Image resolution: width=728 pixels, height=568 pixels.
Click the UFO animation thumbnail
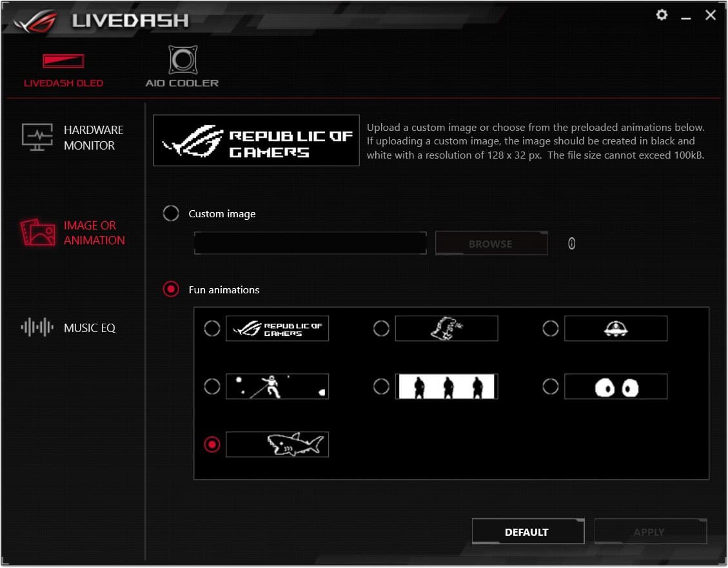(616, 329)
